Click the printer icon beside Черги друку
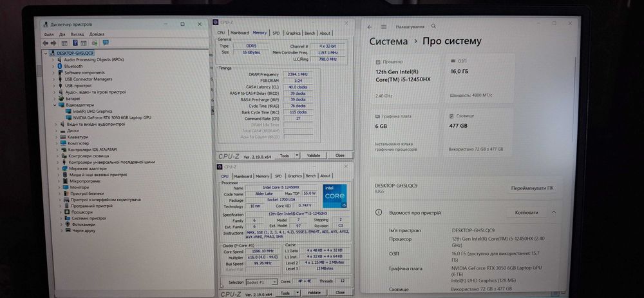 tap(68, 230)
